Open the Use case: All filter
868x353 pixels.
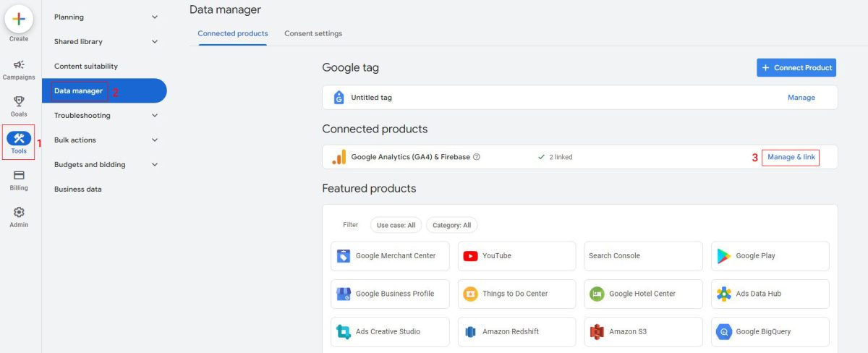click(x=396, y=225)
